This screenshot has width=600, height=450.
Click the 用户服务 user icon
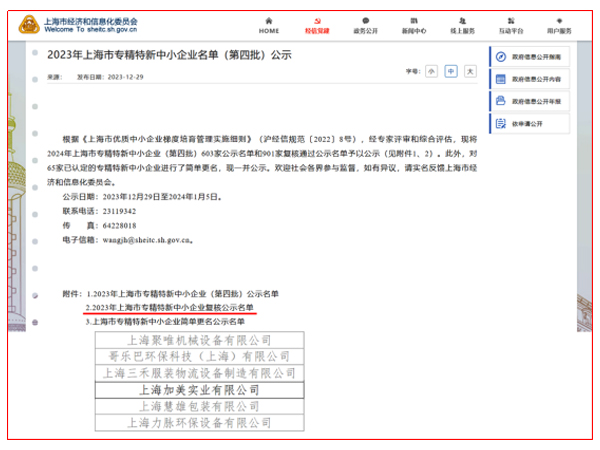[x=560, y=20]
